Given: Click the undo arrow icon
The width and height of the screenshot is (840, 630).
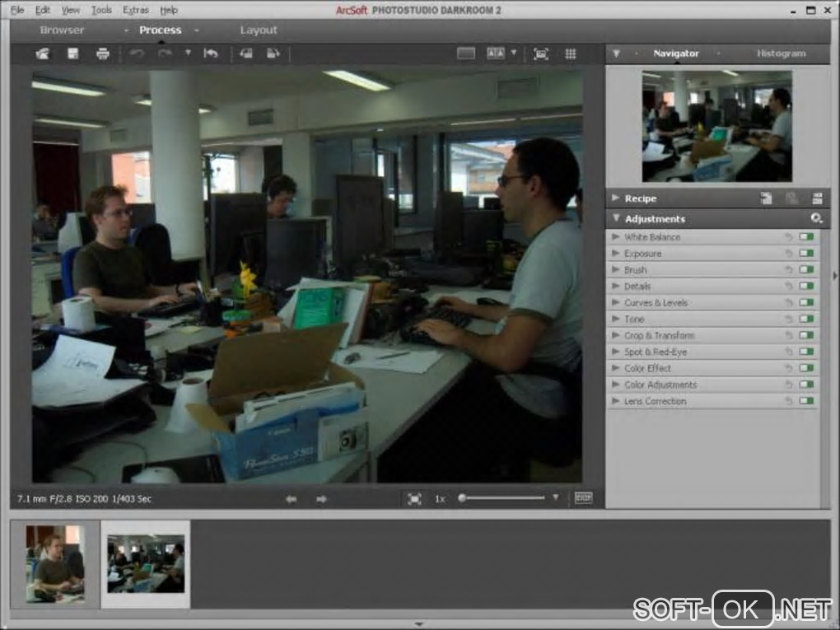Looking at the screenshot, I should (137, 54).
